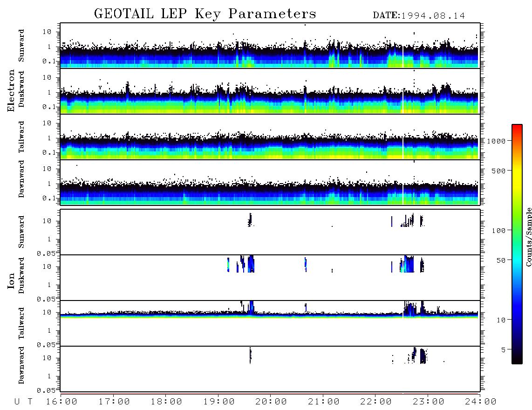532x410 pixels.
Task: Click the 500 colorbar tick label
Action: (498, 171)
